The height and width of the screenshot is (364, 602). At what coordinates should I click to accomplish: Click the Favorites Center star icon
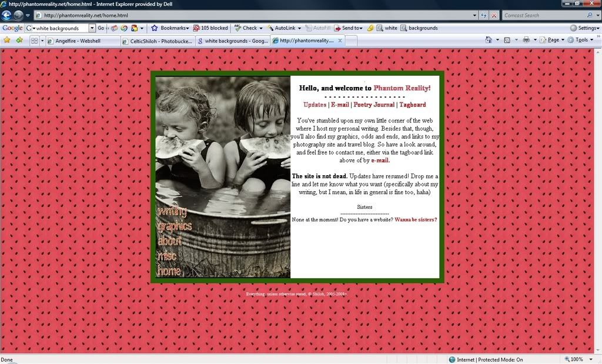7,41
